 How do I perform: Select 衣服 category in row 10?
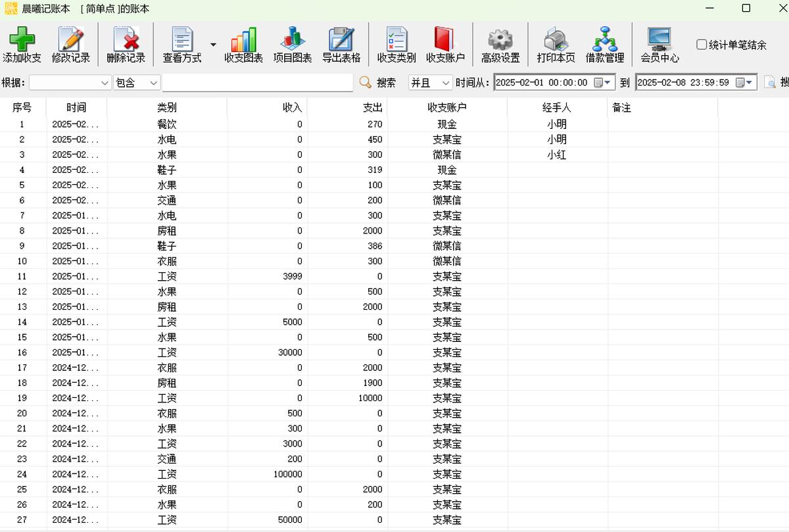point(167,261)
